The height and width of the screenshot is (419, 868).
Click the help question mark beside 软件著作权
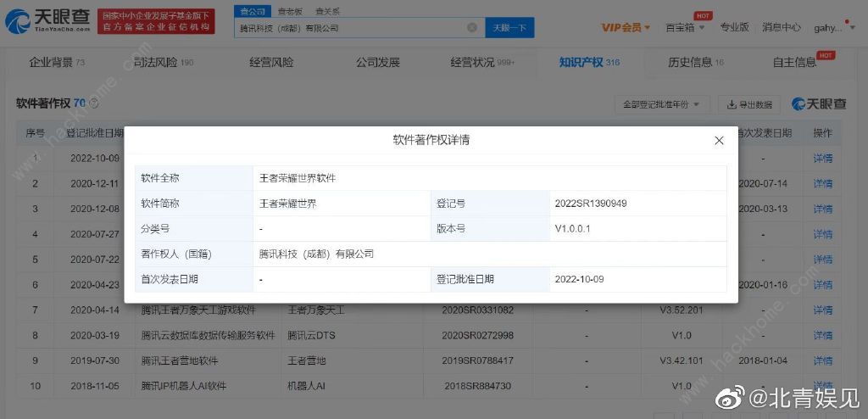[93, 103]
